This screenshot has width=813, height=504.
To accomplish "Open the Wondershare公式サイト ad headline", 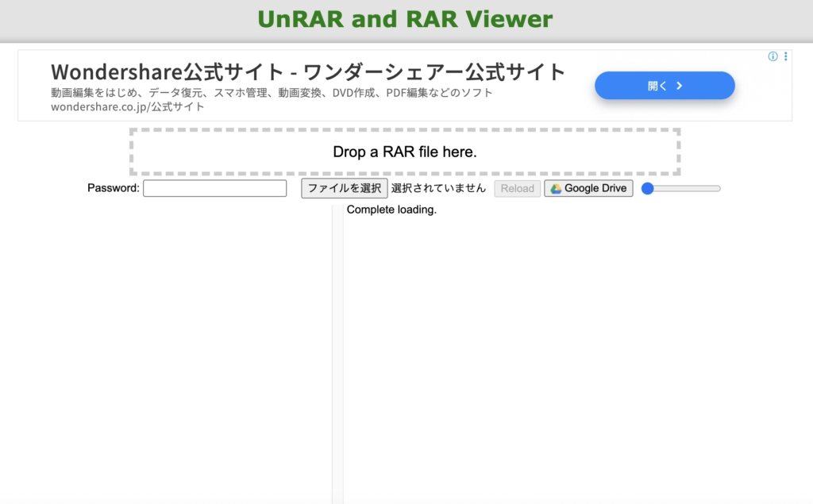I will coord(308,72).
